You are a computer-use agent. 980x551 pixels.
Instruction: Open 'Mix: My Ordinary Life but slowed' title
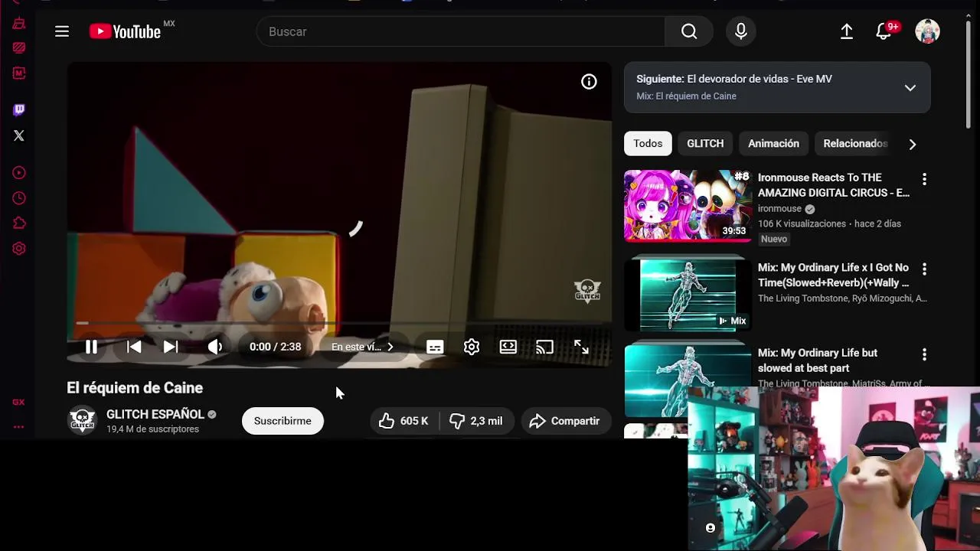tap(818, 360)
